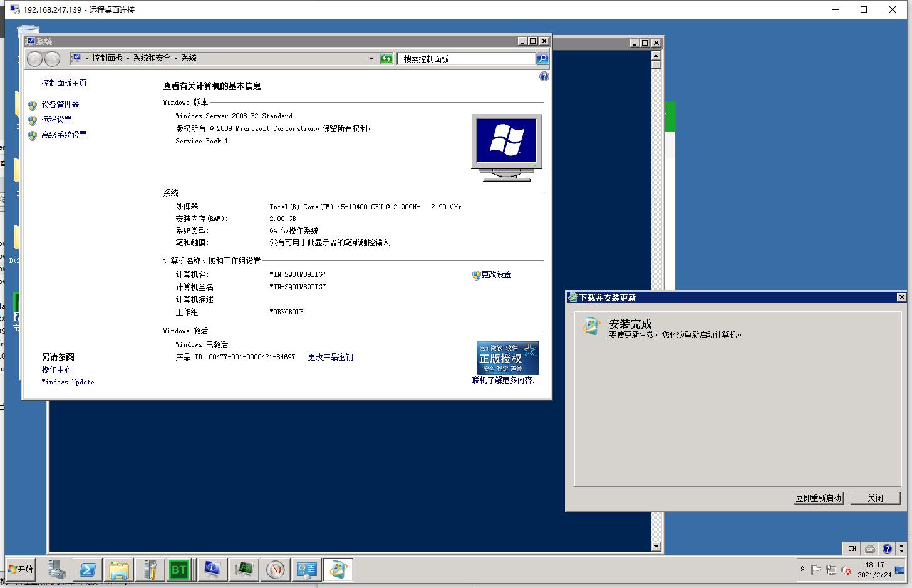Click the server with wrench taskbar icon
The width and height of the screenshot is (912, 588).
[x=150, y=569]
